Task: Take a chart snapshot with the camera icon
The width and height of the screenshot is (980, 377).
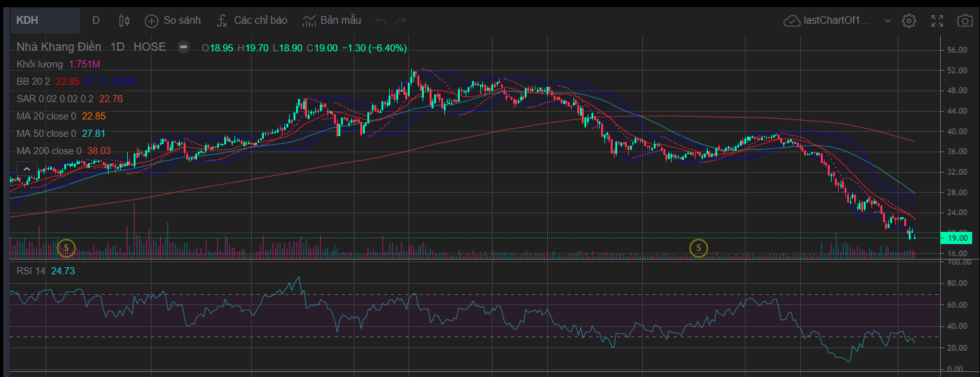Action: pos(965,21)
